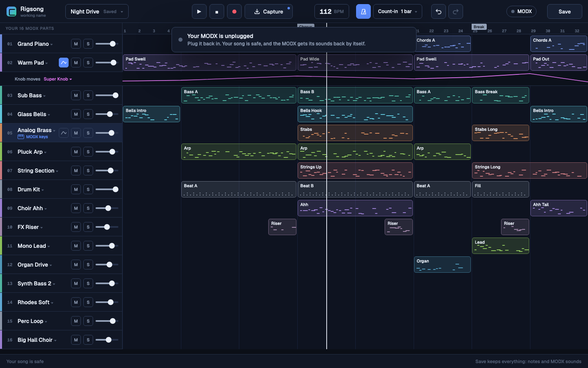Start playback with the Play button
588x368 pixels.
coord(199,11)
